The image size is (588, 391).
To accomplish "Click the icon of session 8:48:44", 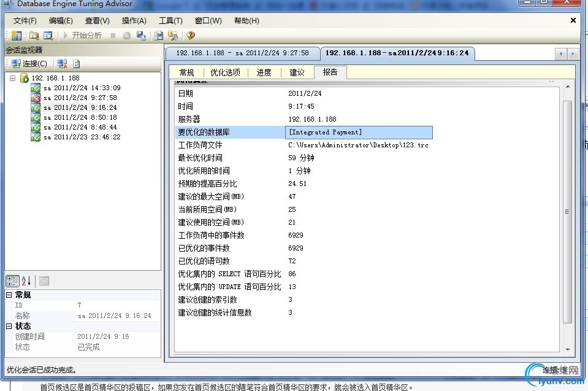I will [x=36, y=127].
